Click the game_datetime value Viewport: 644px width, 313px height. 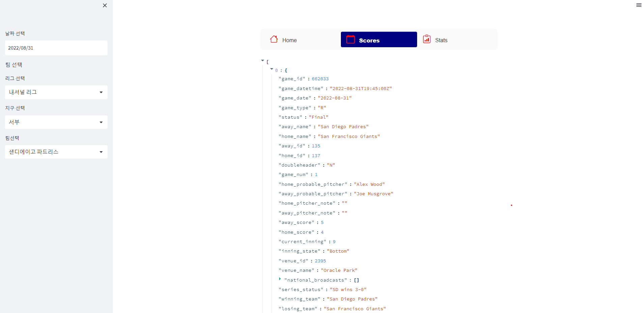[361, 89]
